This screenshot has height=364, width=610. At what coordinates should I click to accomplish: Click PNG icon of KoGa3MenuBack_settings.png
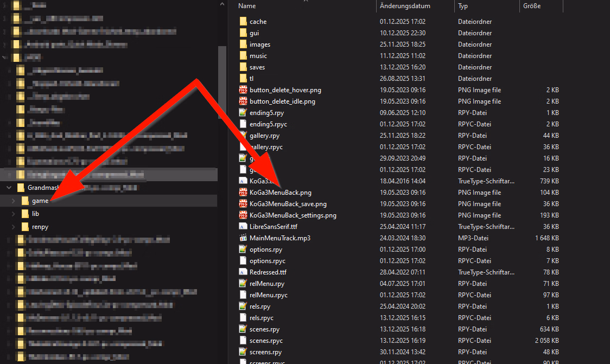pos(243,215)
